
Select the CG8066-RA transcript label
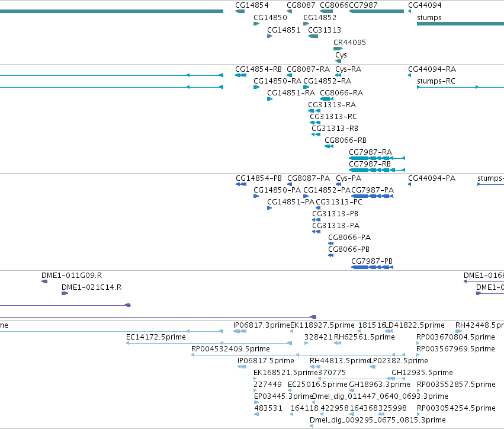(341, 93)
